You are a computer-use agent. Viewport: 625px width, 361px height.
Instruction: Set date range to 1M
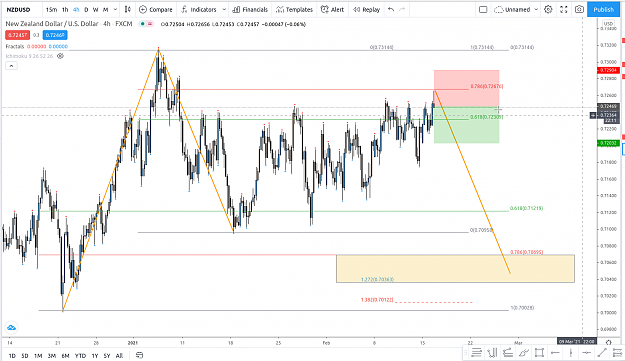[38, 355]
